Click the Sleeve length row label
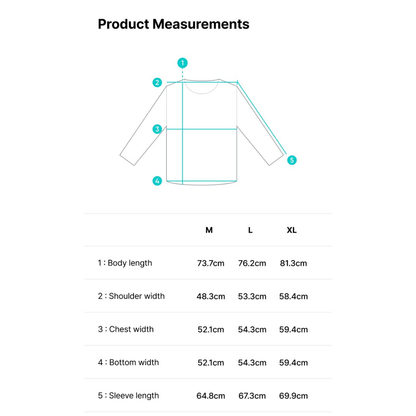Screen dimensions: 416x416 pyautogui.click(x=128, y=396)
